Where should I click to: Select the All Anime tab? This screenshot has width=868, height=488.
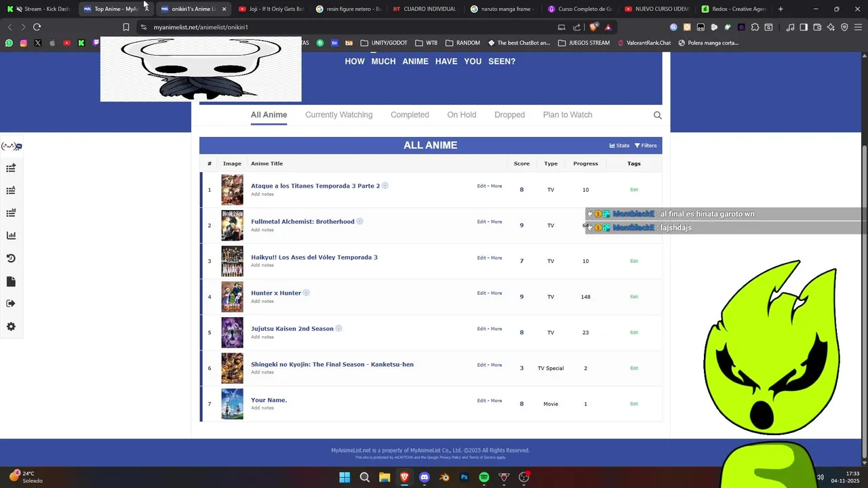(x=269, y=115)
